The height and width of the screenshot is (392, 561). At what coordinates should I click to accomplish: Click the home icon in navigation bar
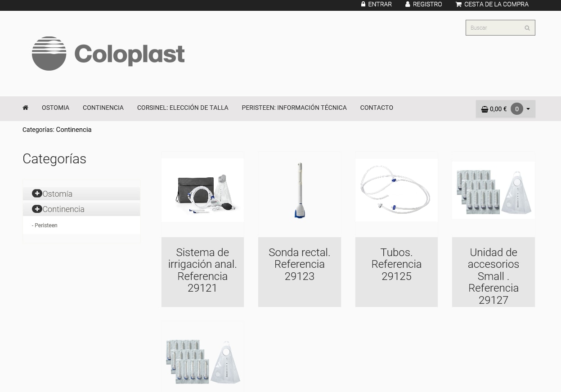25,108
